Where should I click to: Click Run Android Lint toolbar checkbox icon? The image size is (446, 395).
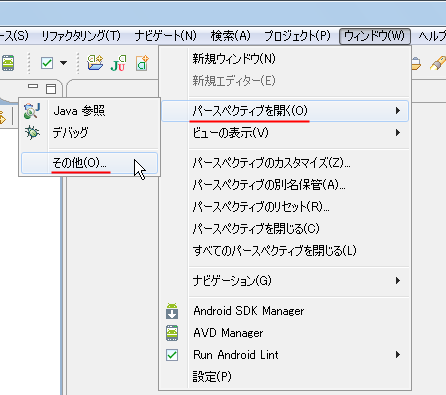coord(47,63)
